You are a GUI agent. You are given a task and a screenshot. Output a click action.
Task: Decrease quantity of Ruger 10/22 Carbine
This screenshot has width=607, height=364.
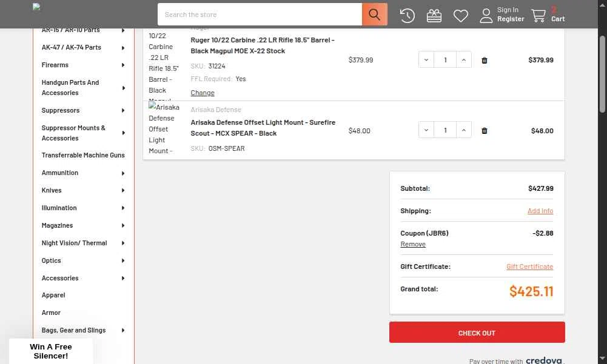click(x=426, y=59)
